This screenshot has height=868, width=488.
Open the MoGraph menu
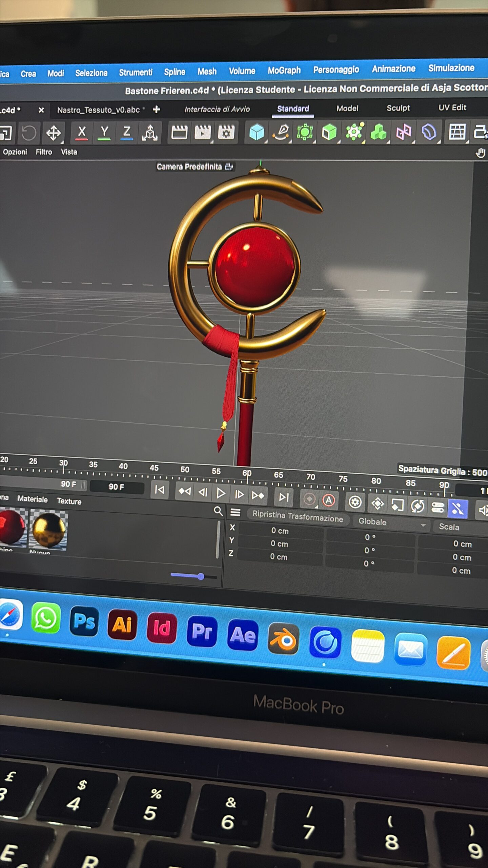pyautogui.click(x=284, y=71)
